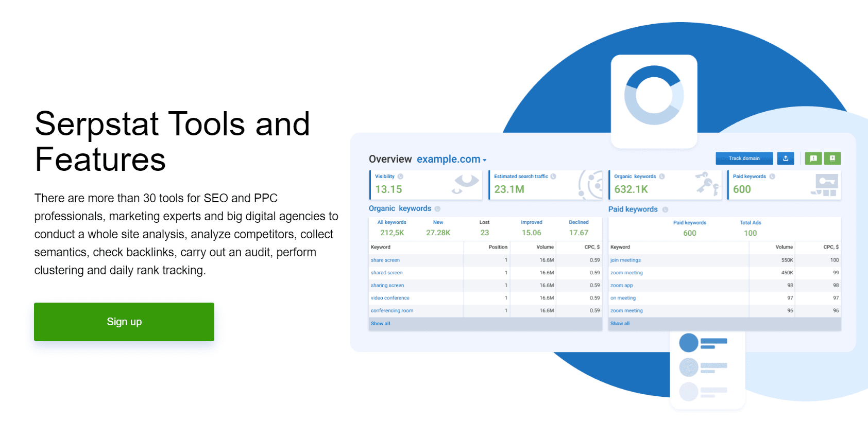The height and width of the screenshot is (439, 868).
Task: Click the Visibility value 13.15
Action: (388, 189)
